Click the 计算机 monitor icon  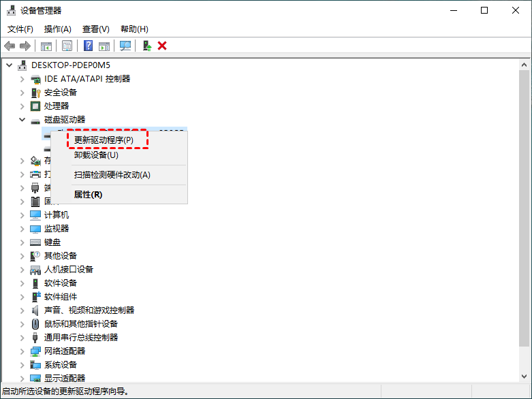pos(35,215)
